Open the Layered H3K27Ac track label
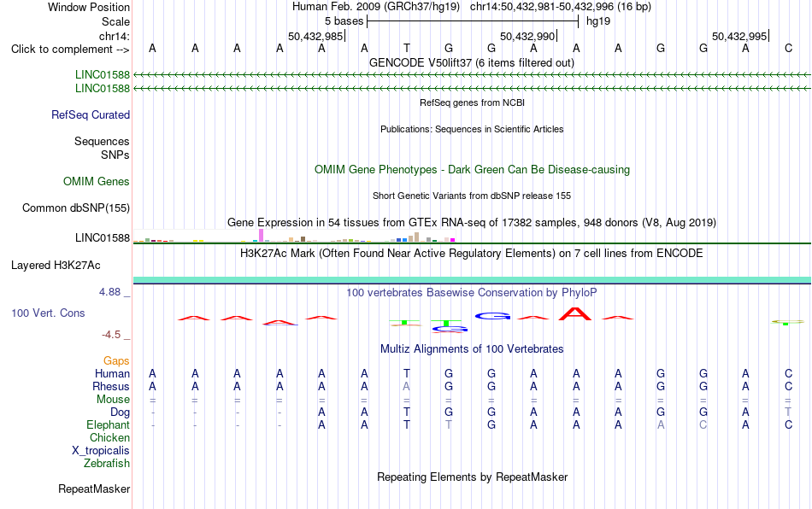This screenshot has width=812, height=509. pos(56,266)
